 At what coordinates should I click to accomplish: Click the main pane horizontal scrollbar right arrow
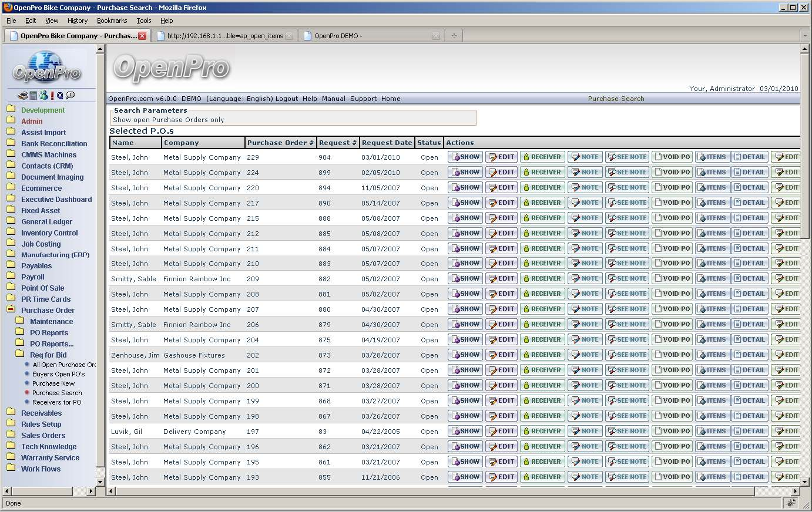pos(795,491)
